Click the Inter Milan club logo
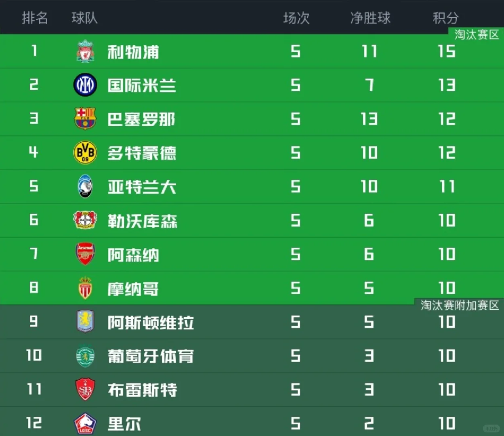The height and width of the screenshot is (436, 504). click(85, 85)
